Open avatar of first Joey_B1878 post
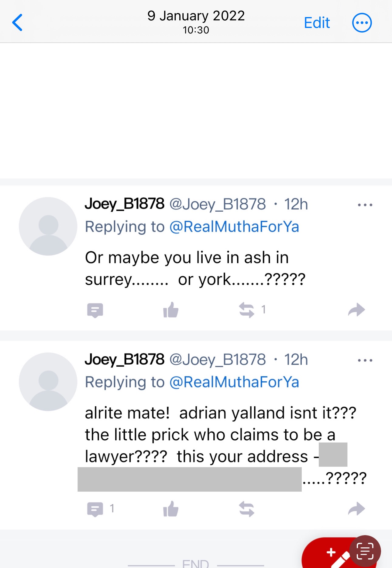The width and height of the screenshot is (392, 568). coord(48,226)
